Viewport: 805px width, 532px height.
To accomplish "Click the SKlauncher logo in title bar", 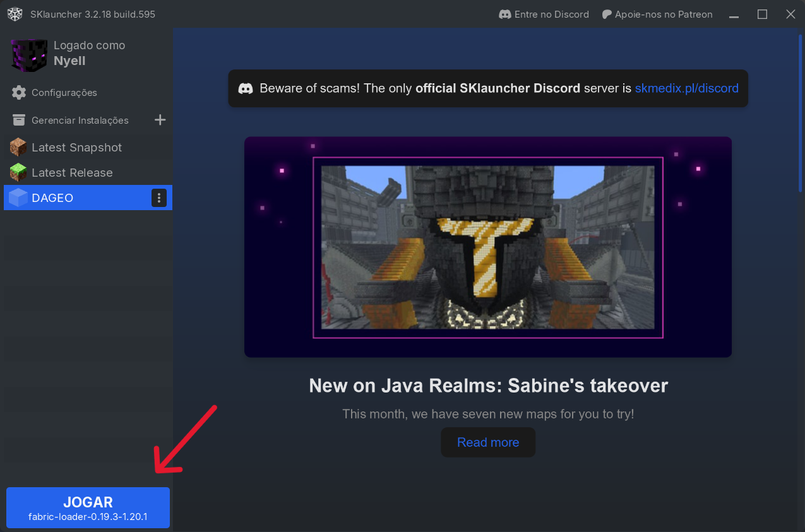I will [15, 14].
